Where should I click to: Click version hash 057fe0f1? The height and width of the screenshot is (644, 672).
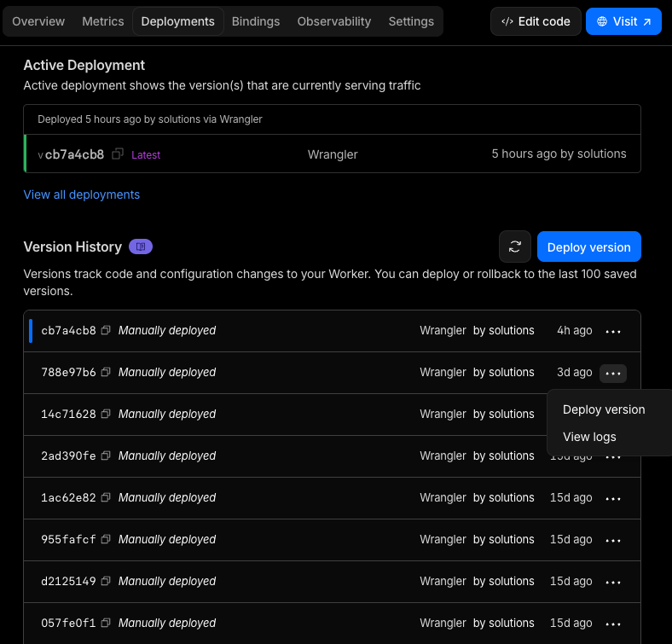[x=68, y=623]
